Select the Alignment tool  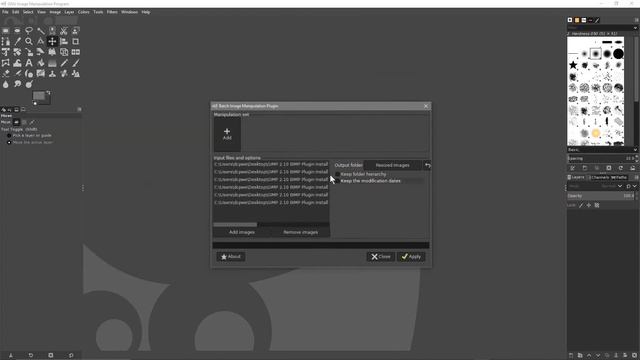pyautogui.click(x=64, y=41)
